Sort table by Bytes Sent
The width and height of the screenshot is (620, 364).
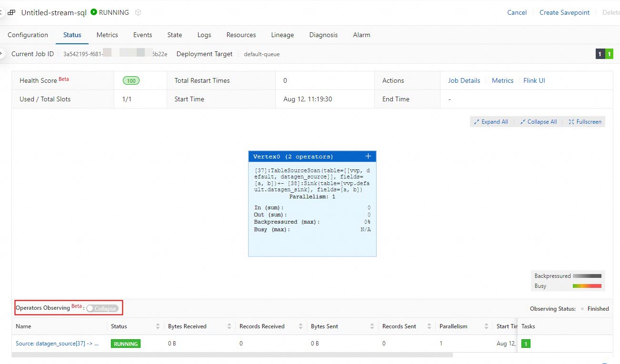pyautogui.click(x=372, y=326)
